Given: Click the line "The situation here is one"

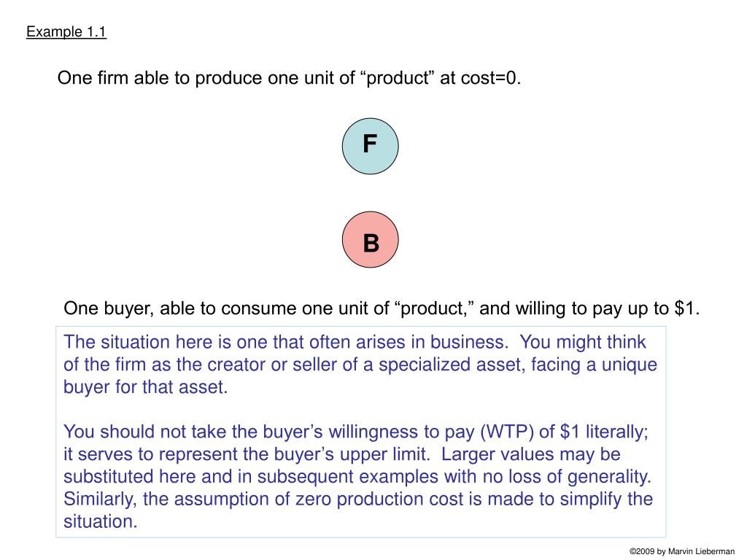Looking at the screenshot, I should pos(355,343).
